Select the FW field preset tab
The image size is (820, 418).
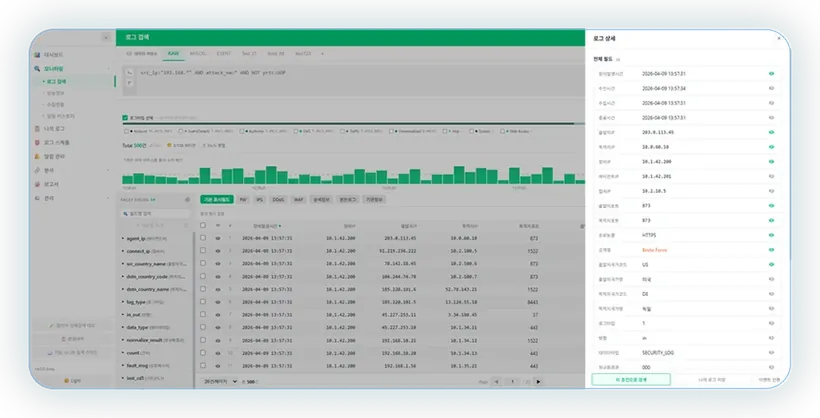click(x=243, y=200)
